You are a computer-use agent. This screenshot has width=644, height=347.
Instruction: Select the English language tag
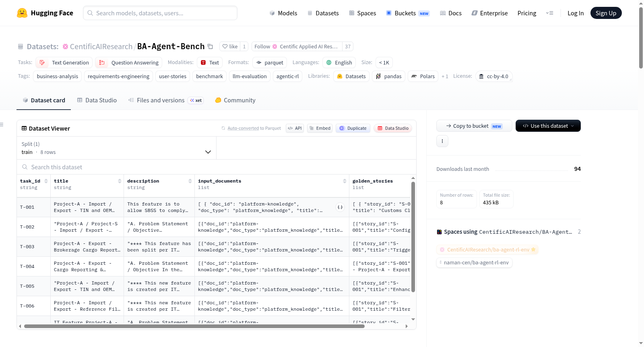pos(339,62)
